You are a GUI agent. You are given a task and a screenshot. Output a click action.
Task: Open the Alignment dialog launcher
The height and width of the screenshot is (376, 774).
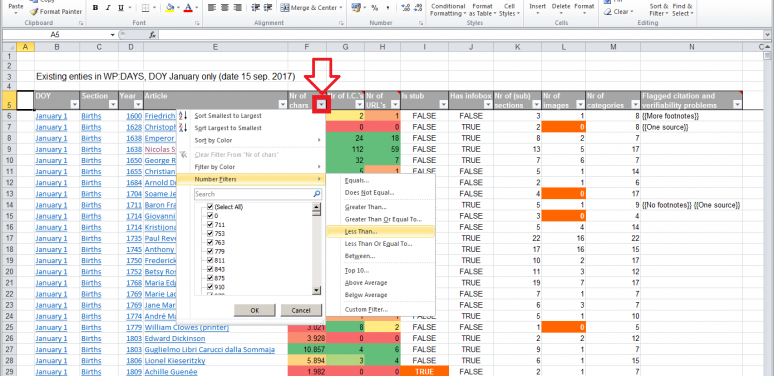pos(342,23)
